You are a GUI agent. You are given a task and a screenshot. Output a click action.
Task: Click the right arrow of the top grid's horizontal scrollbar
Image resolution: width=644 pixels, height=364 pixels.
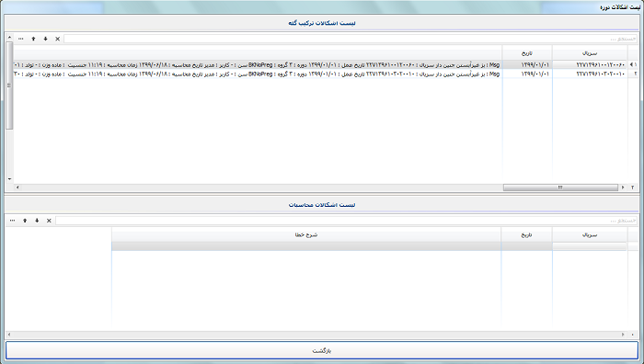point(623,188)
